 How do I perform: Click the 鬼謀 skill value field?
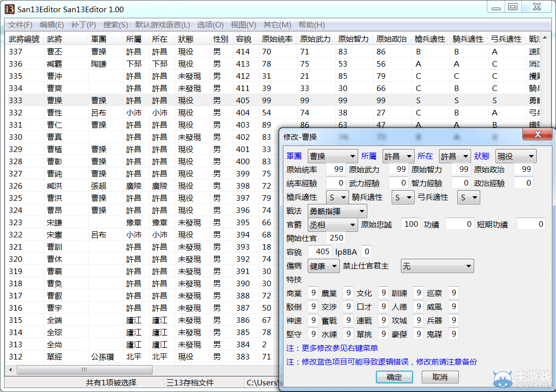pos(454,334)
